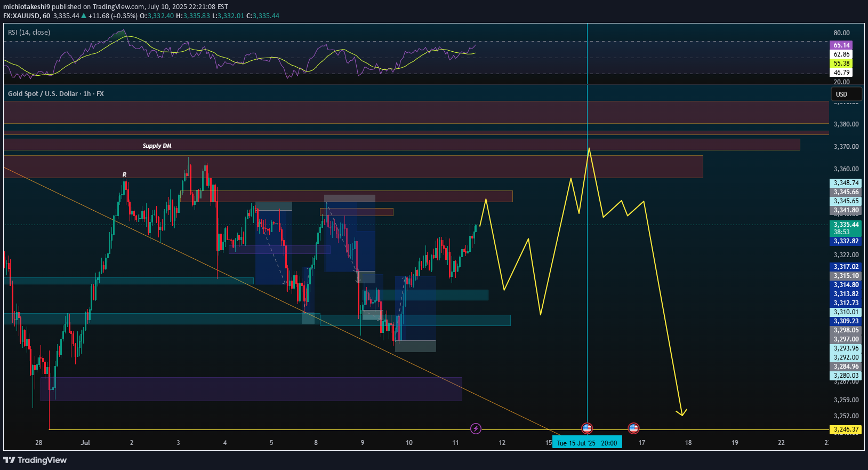
Task: Select the gray 3,345.66 price label
Action: click(x=846, y=192)
